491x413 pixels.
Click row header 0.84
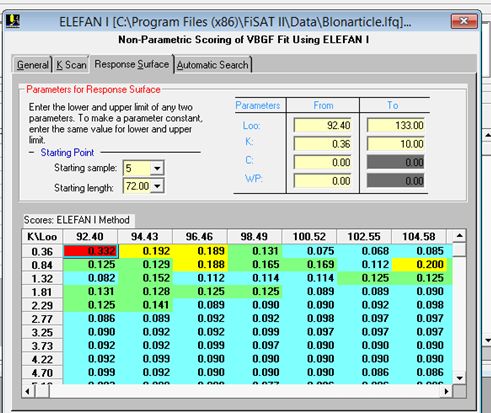point(42,265)
